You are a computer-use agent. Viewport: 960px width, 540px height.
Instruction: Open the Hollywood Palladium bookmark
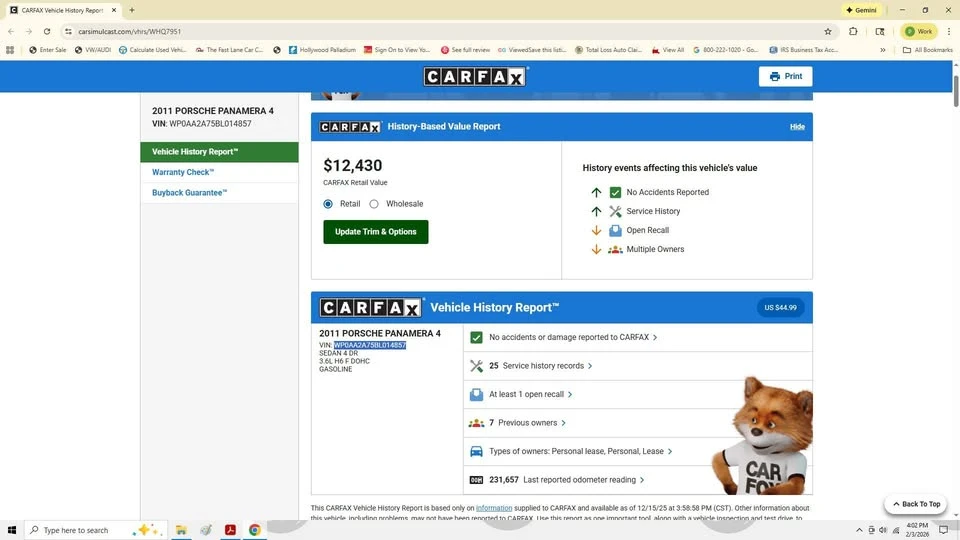click(x=322, y=50)
